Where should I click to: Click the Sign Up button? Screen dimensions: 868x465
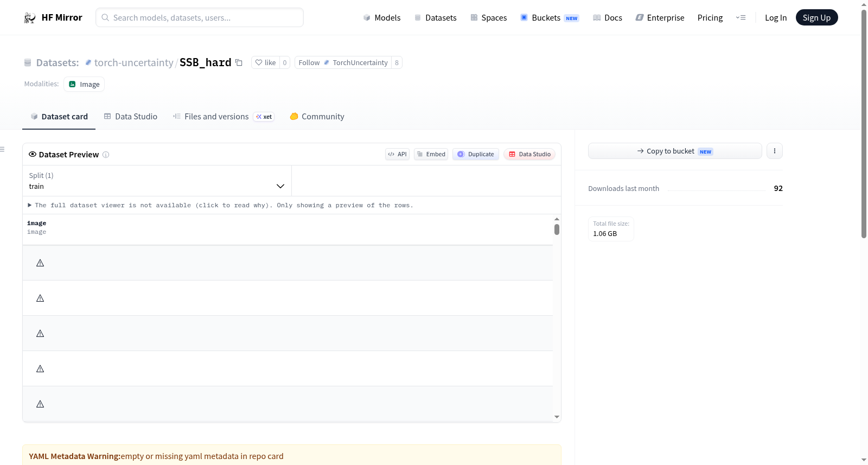click(816, 18)
